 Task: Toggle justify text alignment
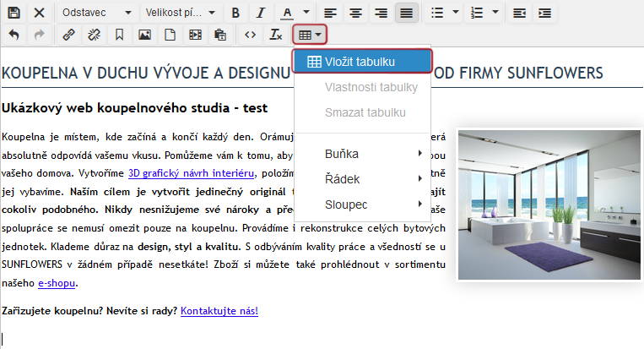click(x=407, y=14)
